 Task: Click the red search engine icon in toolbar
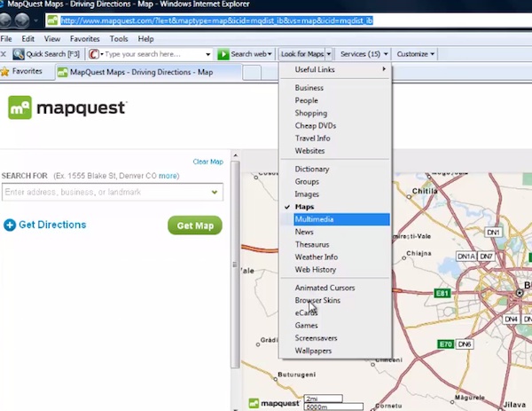(x=94, y=54)
